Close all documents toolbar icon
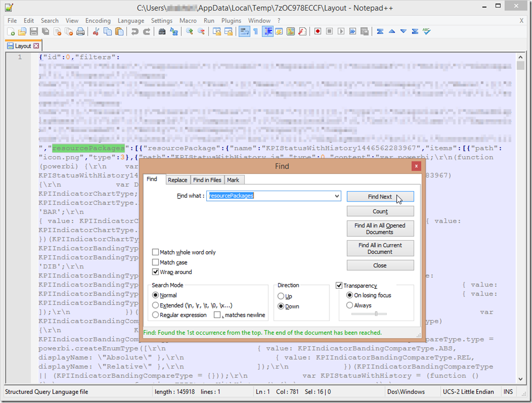Viewport: 532px width, 403px height. 69,31
